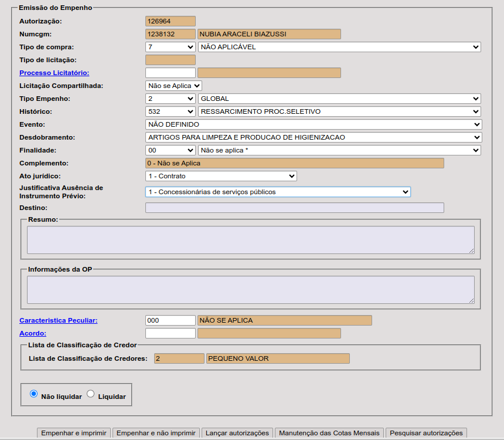The height and width of the screenshot is (440, 504).
Task: Expand the Licitação Compartilhada dropdown
Action: click(x=174, y=86)
